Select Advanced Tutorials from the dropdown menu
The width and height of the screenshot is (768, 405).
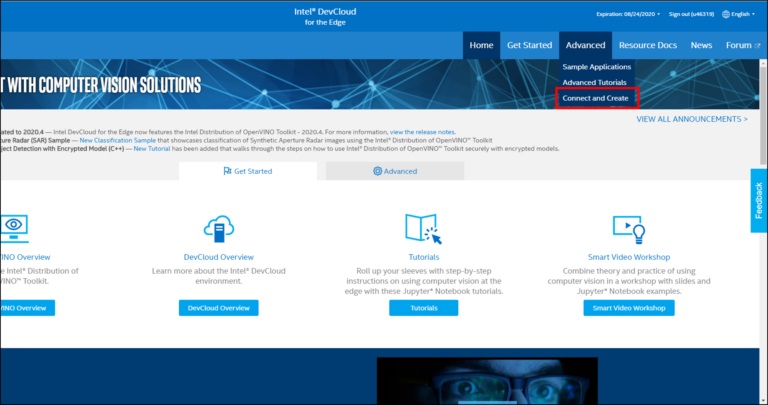(x=594, y=82)
